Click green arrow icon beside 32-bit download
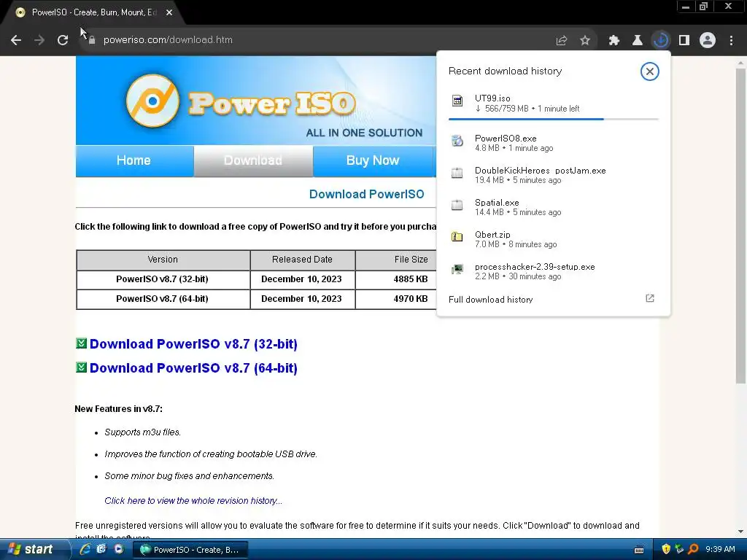This screenshot has width=747, height=560. (82, 343)
